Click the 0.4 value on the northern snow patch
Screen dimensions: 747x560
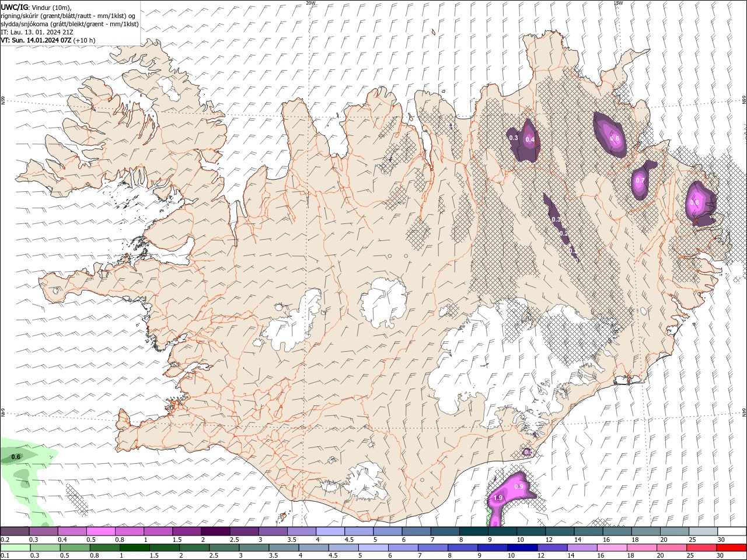tap(530, 139)
